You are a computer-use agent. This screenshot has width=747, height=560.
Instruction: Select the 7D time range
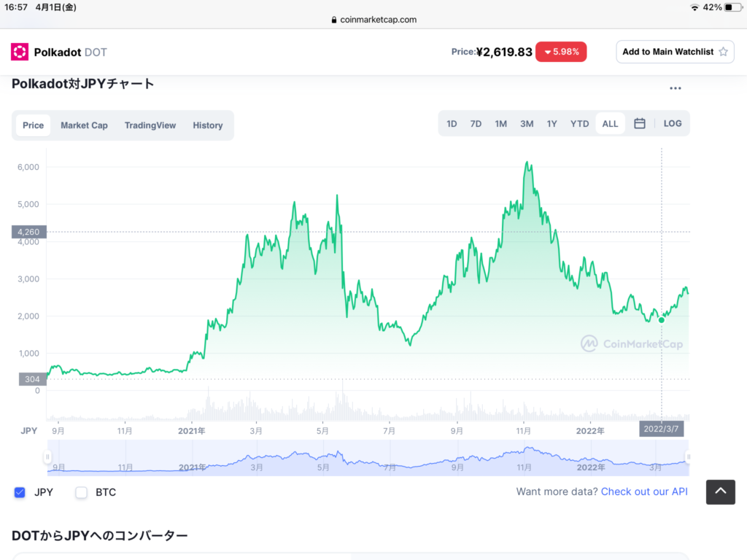(476, 124)
